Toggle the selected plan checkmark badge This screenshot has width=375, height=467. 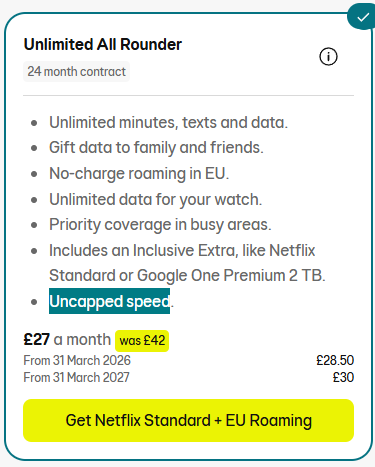tap(362, 17)
